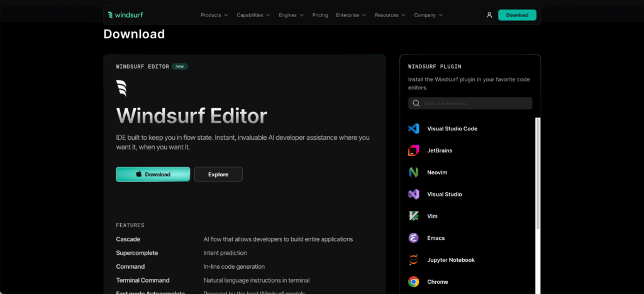Click the 'WINDSURF PLUGIN' heading
Screen dimensions: 644x294
[x=435, y=66]
